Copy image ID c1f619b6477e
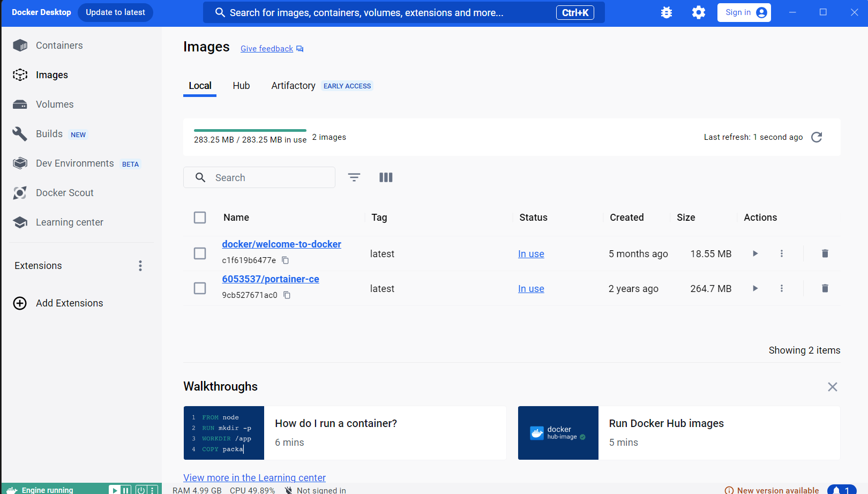The height and width of the screenshot is (494, 868). [286, 260]
